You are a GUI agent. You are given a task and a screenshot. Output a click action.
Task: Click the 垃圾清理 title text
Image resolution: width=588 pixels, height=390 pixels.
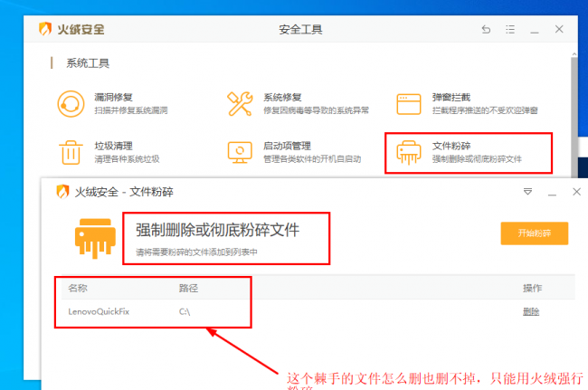[114, 146]
